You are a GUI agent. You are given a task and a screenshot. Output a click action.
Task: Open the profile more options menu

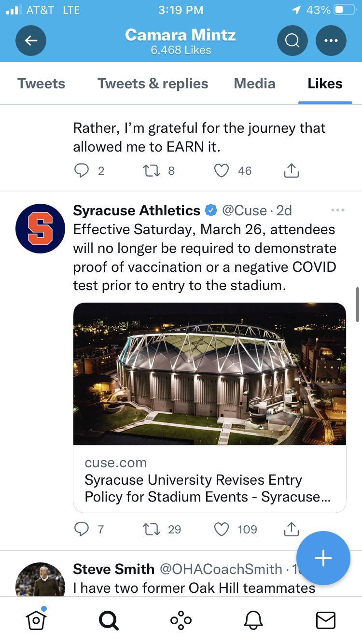point(331,41)
